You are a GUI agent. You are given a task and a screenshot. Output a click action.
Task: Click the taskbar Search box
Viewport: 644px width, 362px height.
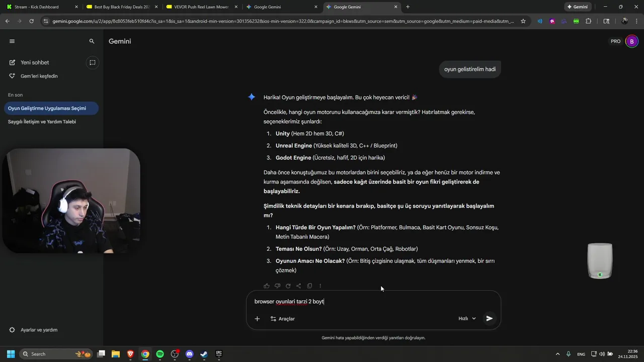(56, 354)
